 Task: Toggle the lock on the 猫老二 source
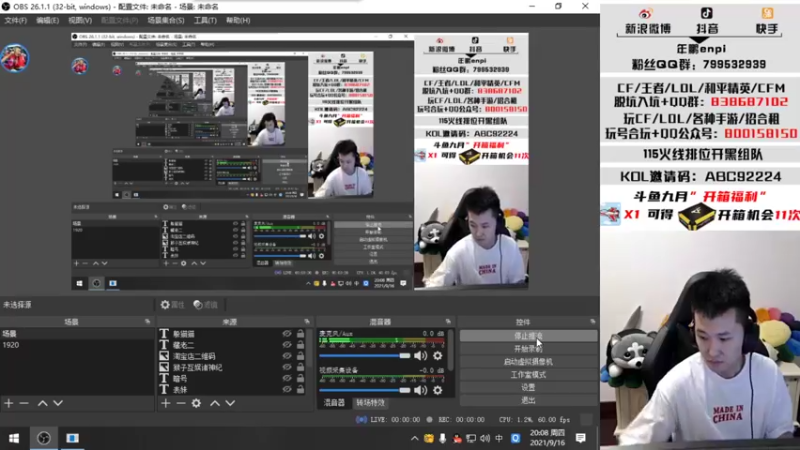pos(300,345)
